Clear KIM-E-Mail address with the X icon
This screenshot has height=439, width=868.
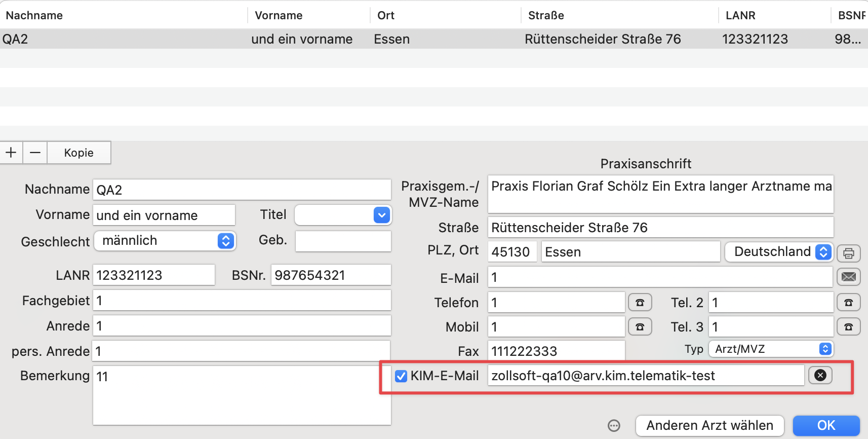pos(820,375)
